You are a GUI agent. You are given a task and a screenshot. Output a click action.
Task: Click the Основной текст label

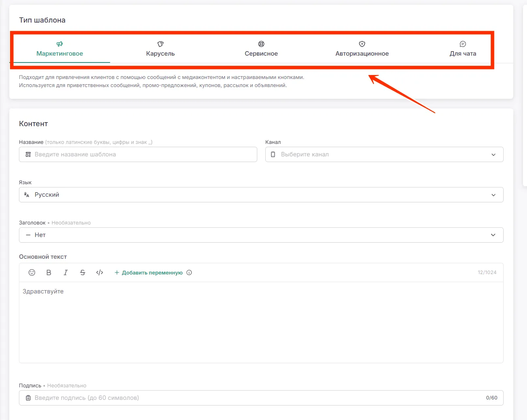[x=43, y=257]
